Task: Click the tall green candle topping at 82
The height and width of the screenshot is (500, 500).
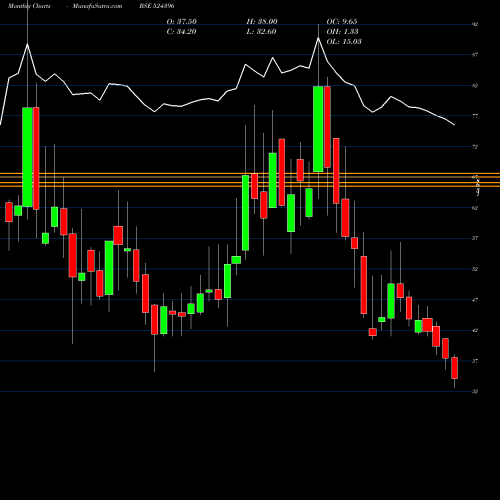Action: (x=318, y=129)
